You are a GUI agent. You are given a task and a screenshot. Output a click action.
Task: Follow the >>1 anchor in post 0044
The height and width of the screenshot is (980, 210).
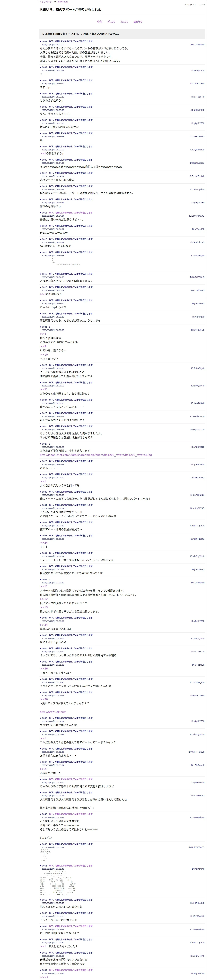[x=43, y=738]
